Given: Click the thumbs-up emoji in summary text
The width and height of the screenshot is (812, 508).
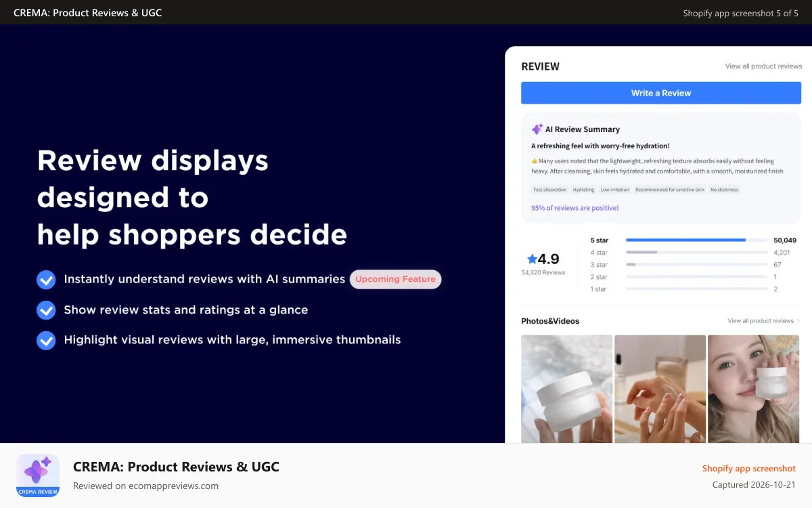Looking at the screenshot, I should pyautogui.click(x=534, y=161).
